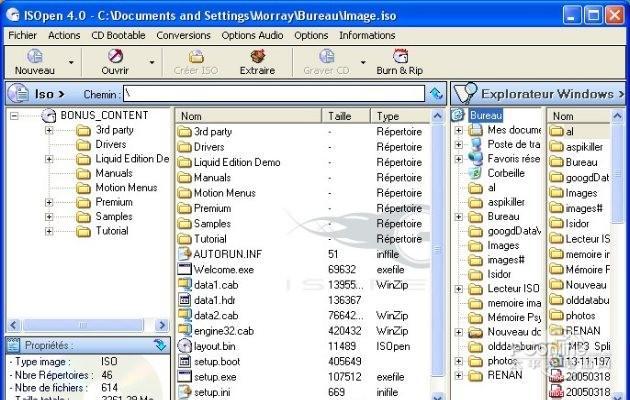Screen dimensions: 630x400
Task: Click the explorer Nom column header
Action: point(579,116)
